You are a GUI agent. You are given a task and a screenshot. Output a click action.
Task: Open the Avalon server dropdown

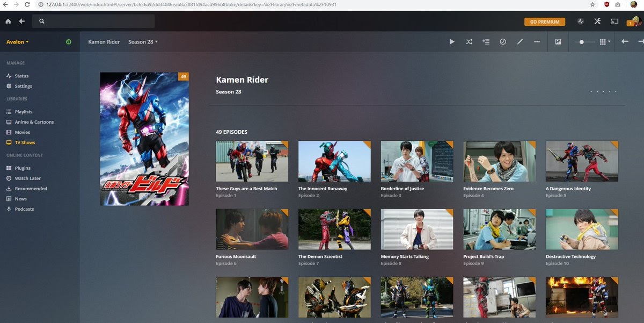click(17, 42)
